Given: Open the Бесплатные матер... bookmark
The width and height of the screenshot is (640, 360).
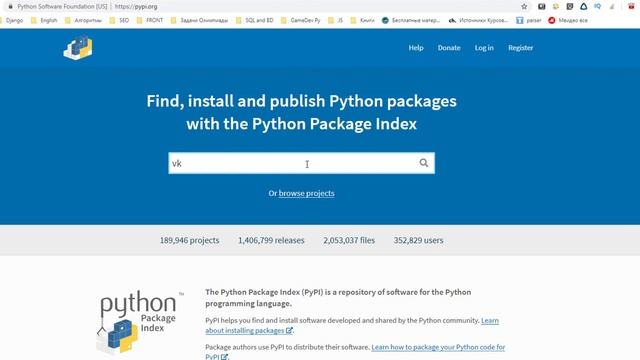Looking at the screenshot, I should coord(411,20).
